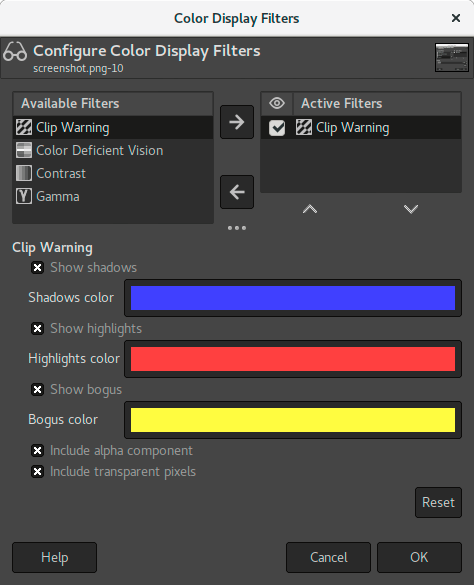The image size is (474, 585).
Task: Click the three-dots pane handle
Action: coord(237,228)
